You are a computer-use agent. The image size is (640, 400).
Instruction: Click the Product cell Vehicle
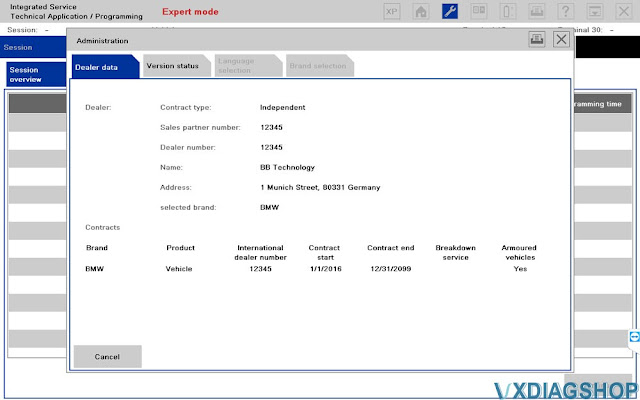point(179,269)
